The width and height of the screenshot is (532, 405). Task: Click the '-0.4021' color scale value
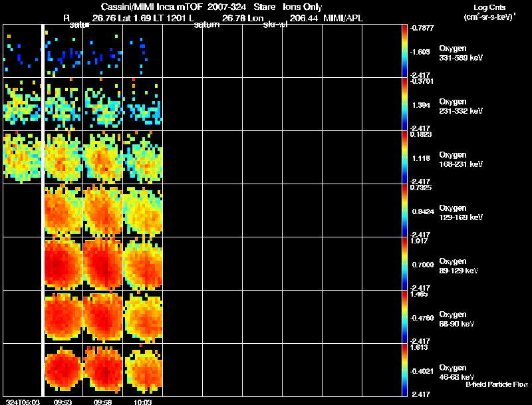pos(422,371)
